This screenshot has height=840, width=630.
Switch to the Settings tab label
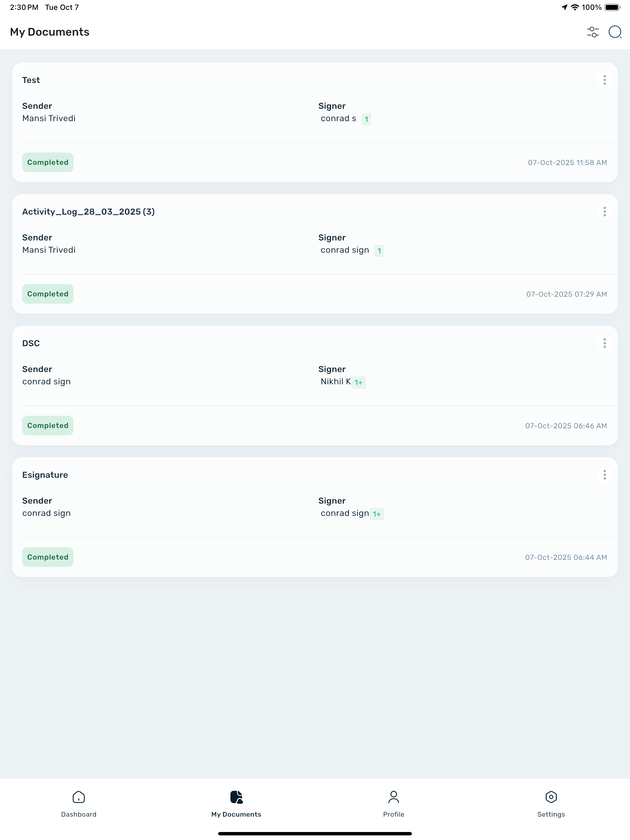tap(551, 814)
